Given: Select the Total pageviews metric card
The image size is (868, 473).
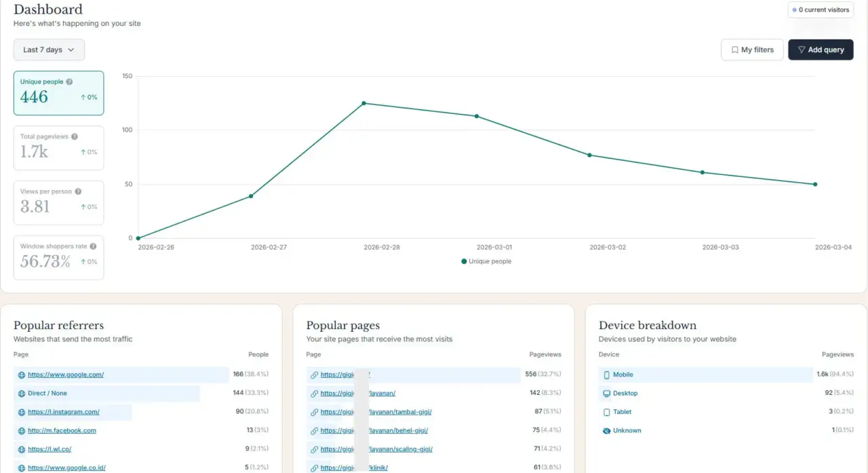Looking at the screenshot, I should (x=58, y=147).
